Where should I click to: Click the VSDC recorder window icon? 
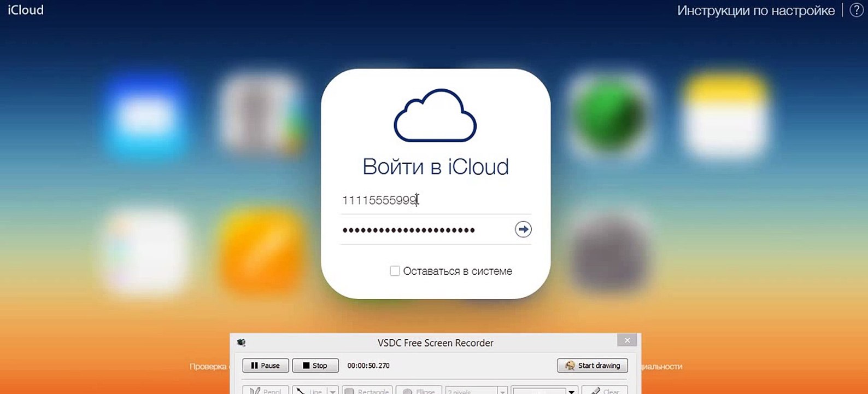241,343
